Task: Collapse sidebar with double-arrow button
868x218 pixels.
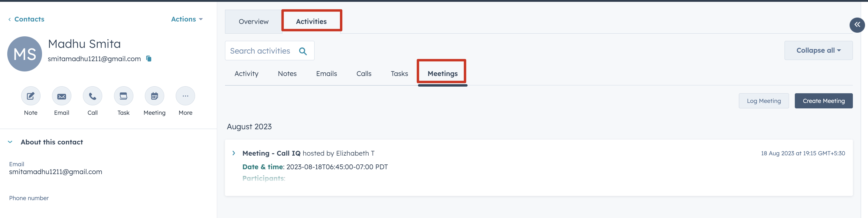Action: [x=857, y=25]
